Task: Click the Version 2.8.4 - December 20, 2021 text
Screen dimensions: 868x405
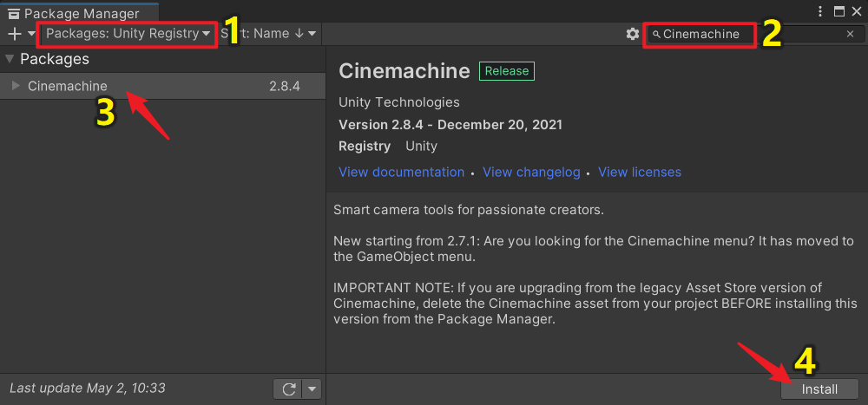Action: pyautogui.click(x=450, y=125)
